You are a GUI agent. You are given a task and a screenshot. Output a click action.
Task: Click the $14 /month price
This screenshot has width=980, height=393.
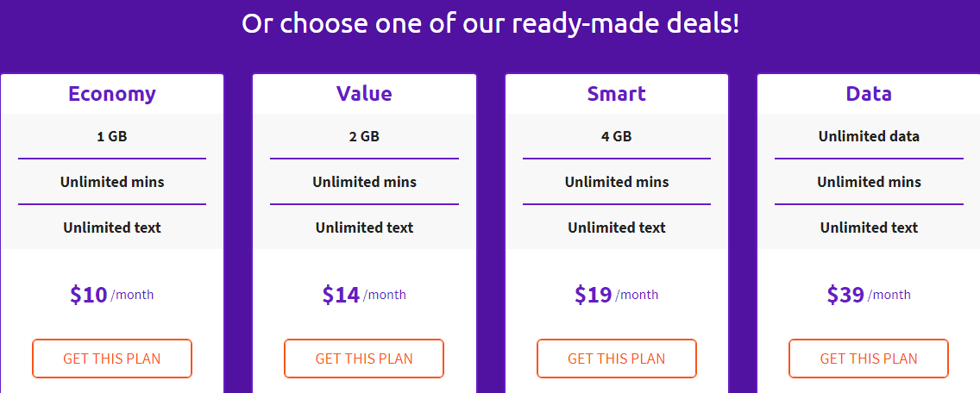tap(364, 295)
